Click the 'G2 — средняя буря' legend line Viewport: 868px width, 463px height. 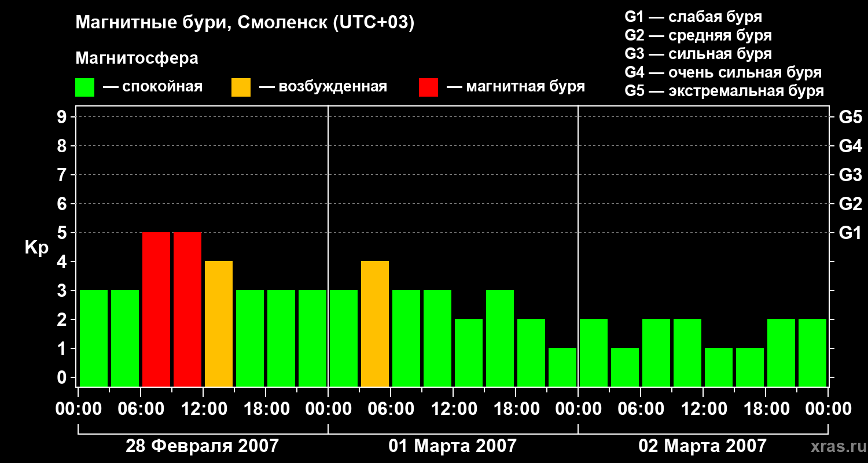click(x=698, y=35)
